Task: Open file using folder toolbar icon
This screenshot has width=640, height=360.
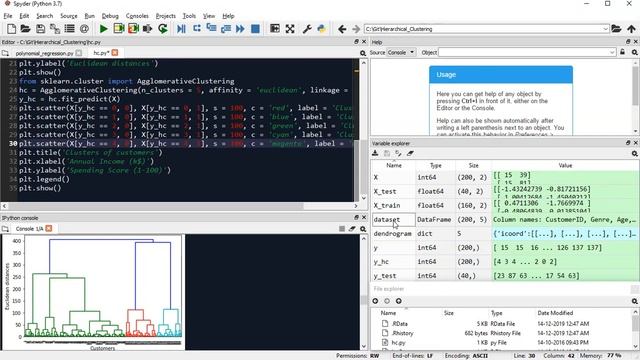Action: (25, 29)
